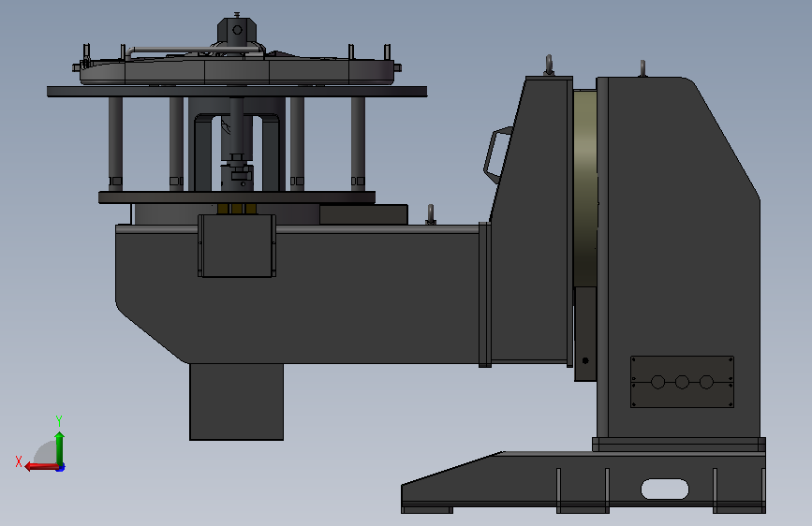Select the lower round plate under columns
Image resolution: width=812 pixels, height=526 pixels.
pos(237,197)
